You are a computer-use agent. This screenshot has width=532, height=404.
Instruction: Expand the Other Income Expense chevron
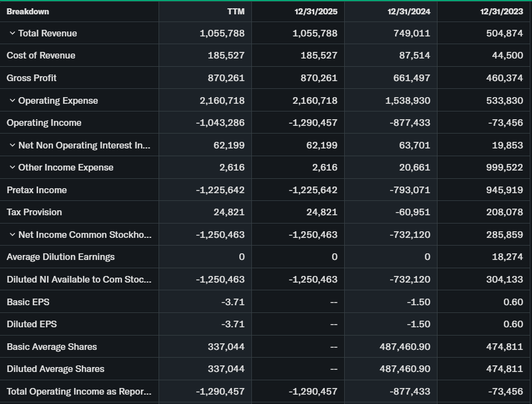(12, 168)
